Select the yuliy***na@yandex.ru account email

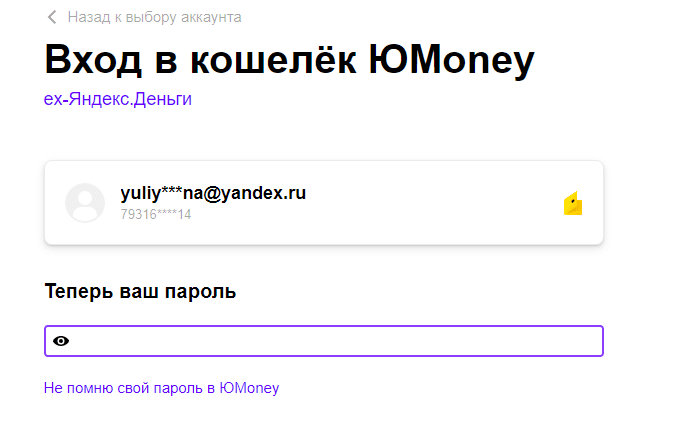pyautogui.click(x=213, y=193)
